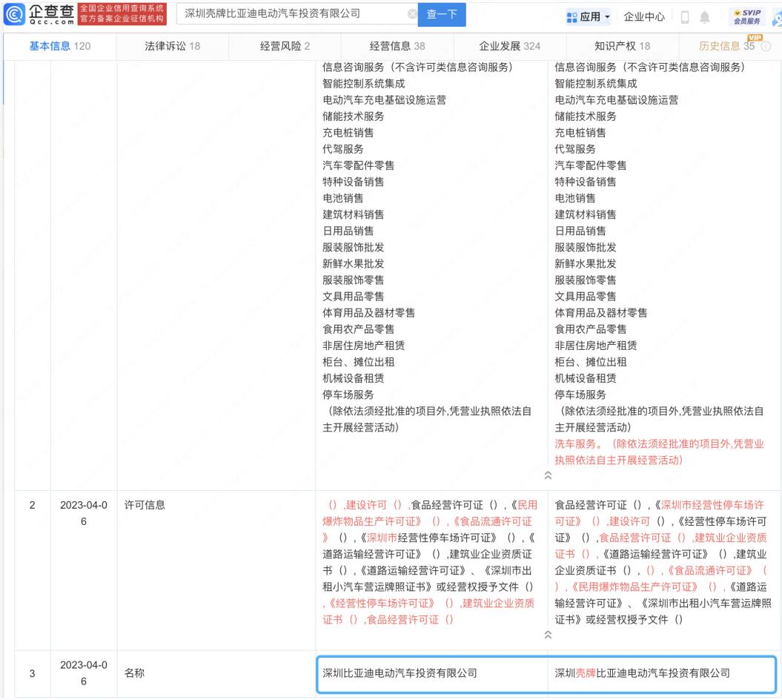This screenshot has width=782, height=700.
Task: Click the 查一下 search button
Action: 442,14
